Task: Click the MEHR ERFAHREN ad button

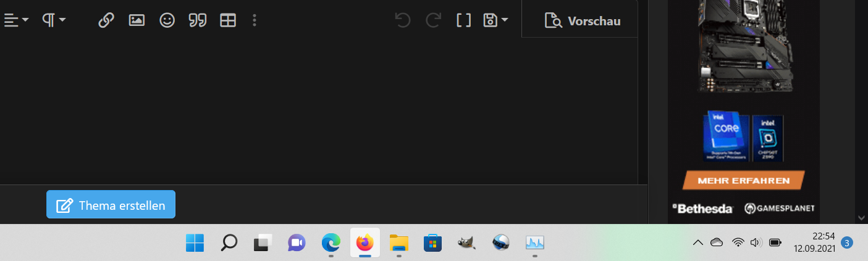Action: (x=744, y=181)
